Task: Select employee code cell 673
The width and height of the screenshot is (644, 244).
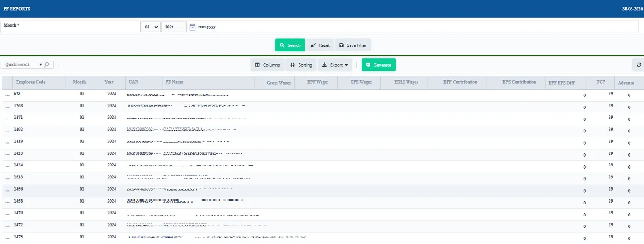Action: (x=17, y=93)
